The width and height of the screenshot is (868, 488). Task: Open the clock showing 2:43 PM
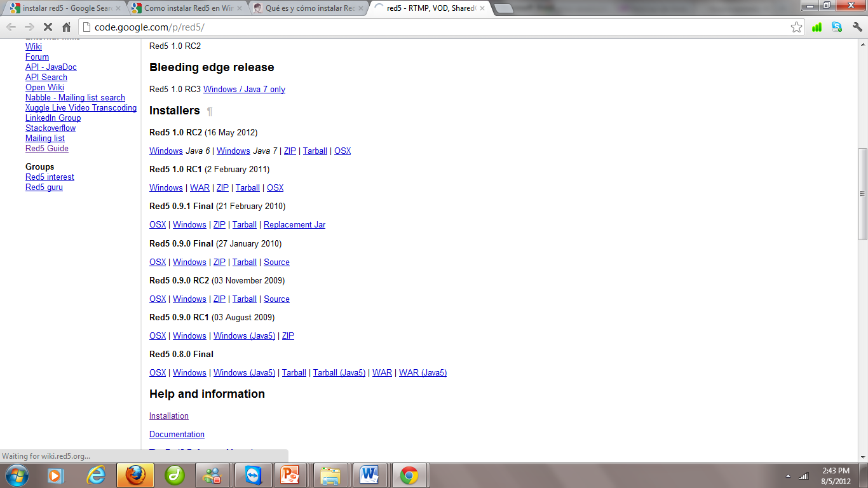[836, 476]
